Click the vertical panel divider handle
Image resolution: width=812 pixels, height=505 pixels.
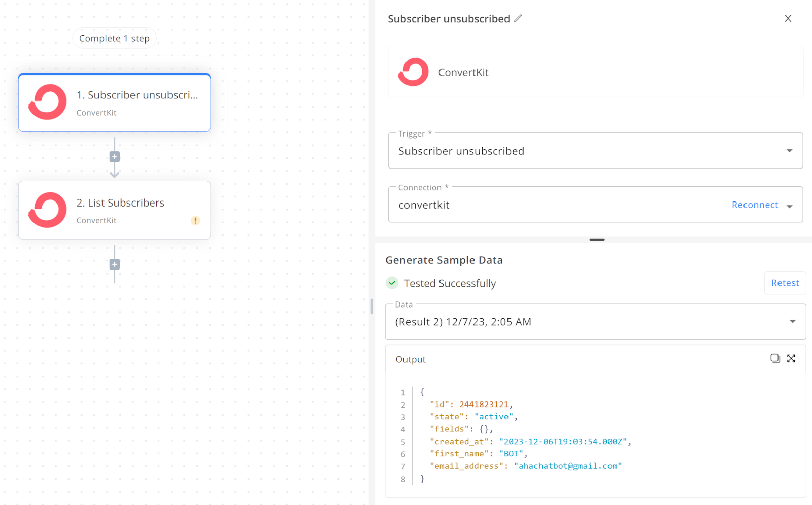pos(371,307)
